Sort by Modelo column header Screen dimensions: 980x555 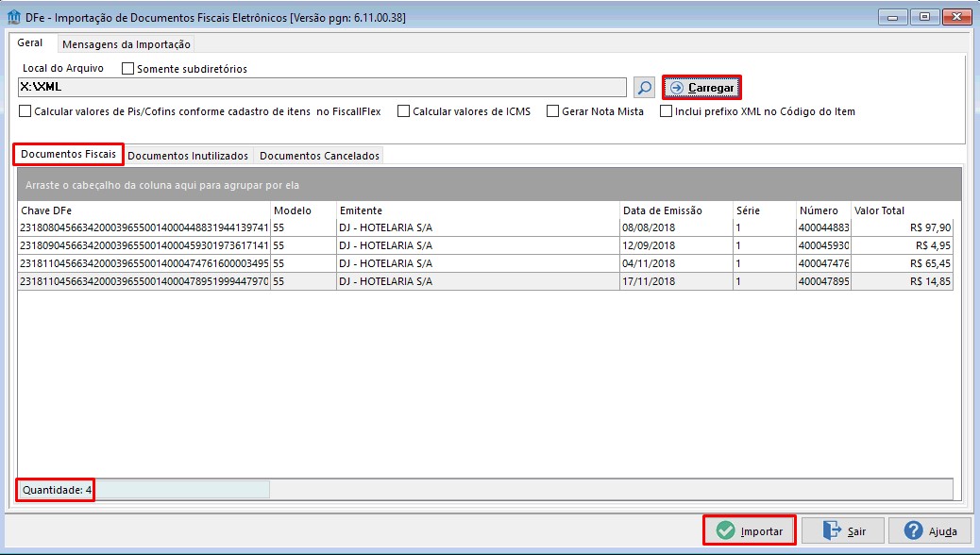click(304, 210)
